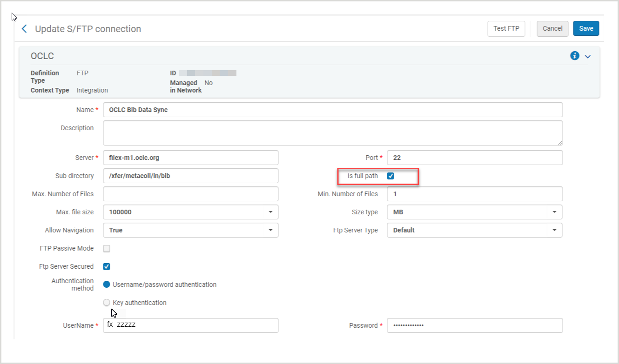Image resolution: width=619 pixels, height=364 pixels.
Task: Collapse the OCLC summary panel chevron
Action: coord(588,56)
